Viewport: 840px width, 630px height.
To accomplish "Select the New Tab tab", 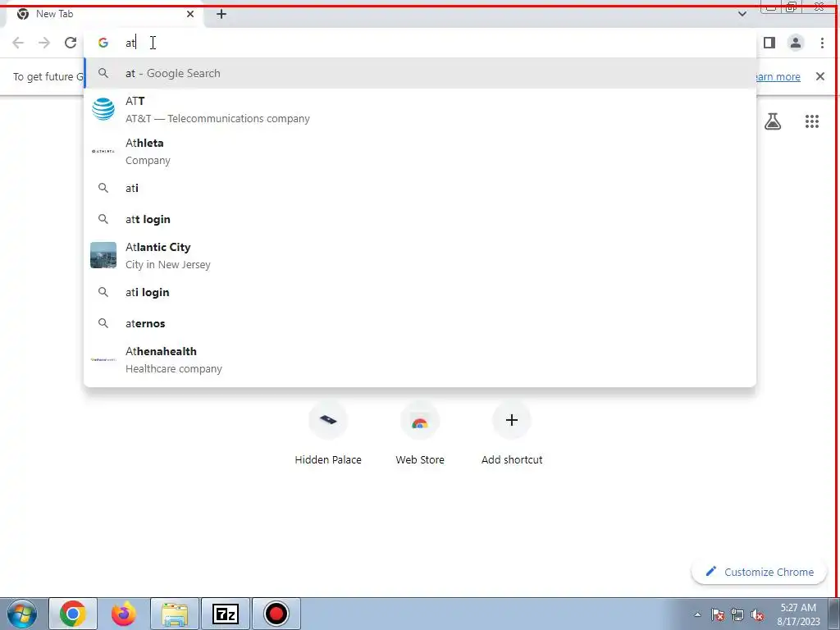I will (x=104, y=15).
